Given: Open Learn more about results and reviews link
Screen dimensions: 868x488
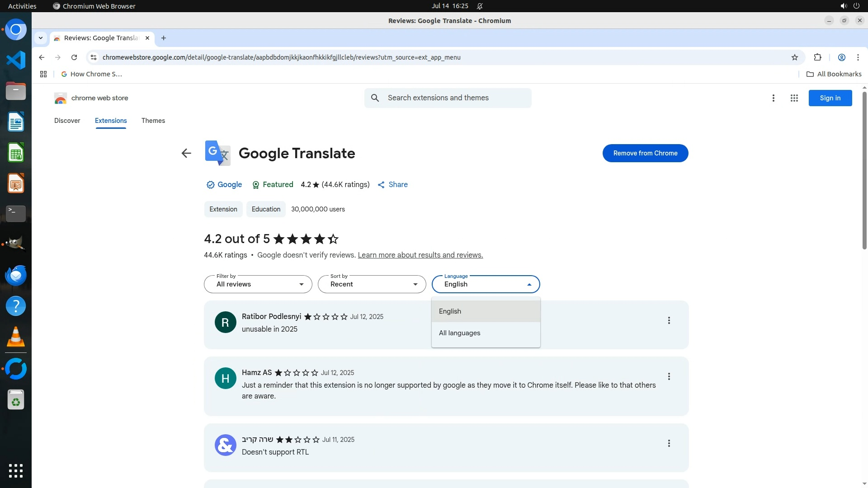Looking at the screenshot, I should pos(420,255).
